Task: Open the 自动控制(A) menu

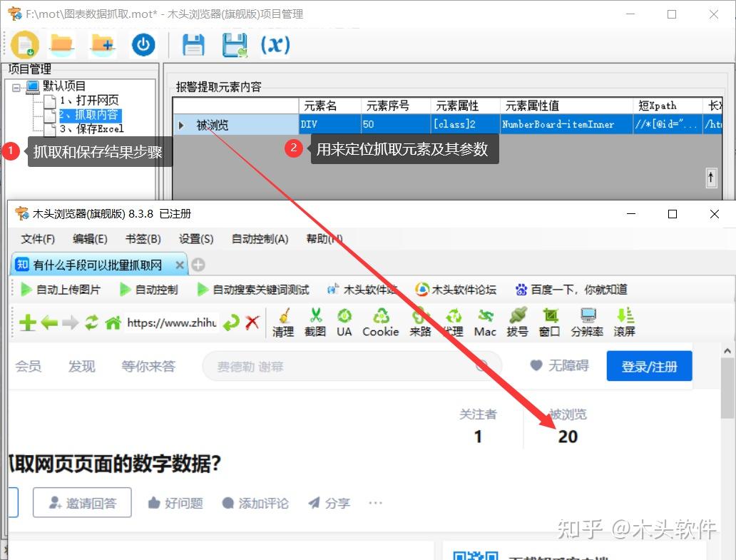Action: [x=260, y=239]
